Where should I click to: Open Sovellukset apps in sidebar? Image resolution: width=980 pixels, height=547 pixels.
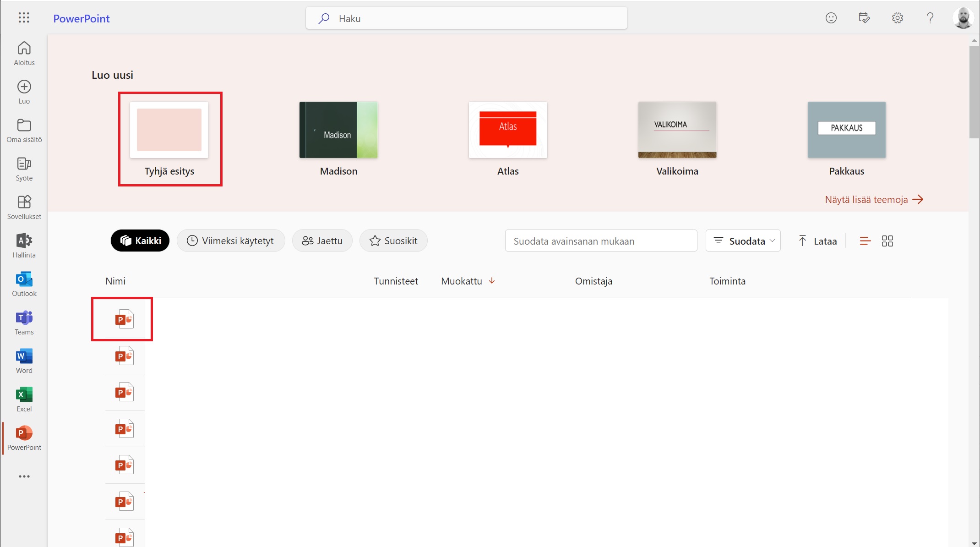[24, 208]
